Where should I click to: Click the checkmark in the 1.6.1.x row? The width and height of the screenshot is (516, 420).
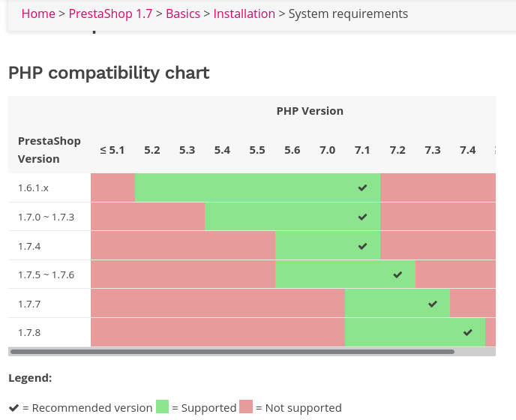click(x=363, y=187)
